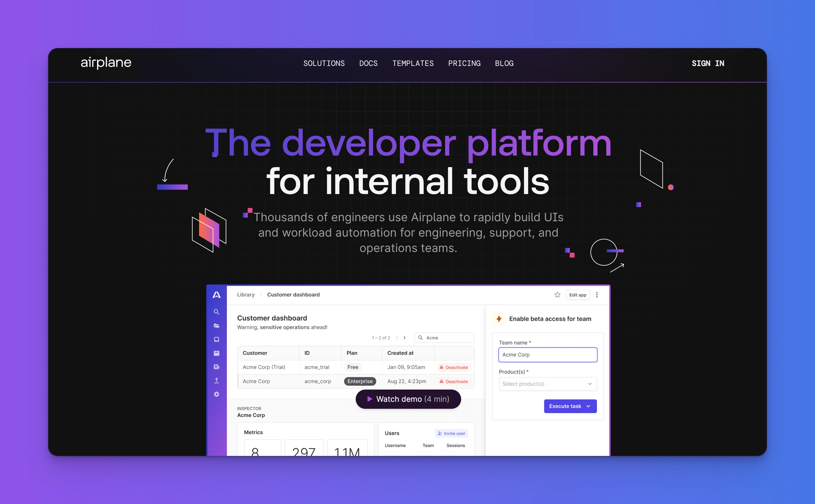
Task: Open the DOCS navigation menu item
Action: tap(369, 63)
